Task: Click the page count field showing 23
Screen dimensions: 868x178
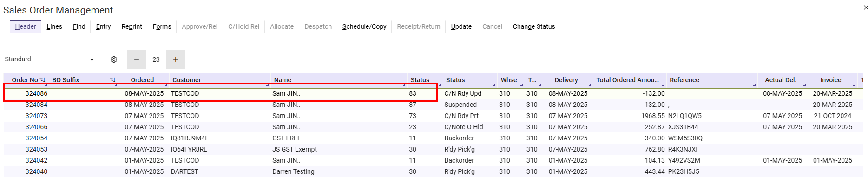Action: [x=156, y=59]
